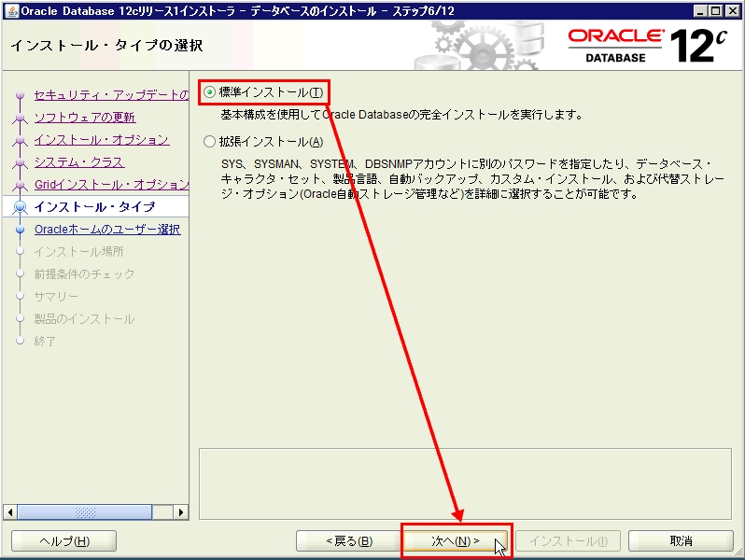Click the Java icon in the title bar
The height and width of the screenshot is (560, 745).
click(x=10, y=10)
